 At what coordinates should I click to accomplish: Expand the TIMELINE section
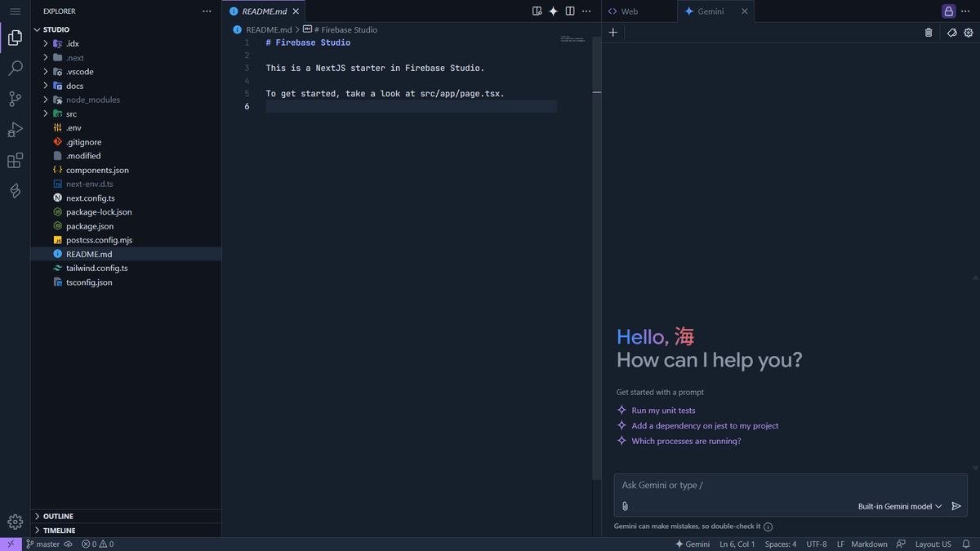point(127,531)
